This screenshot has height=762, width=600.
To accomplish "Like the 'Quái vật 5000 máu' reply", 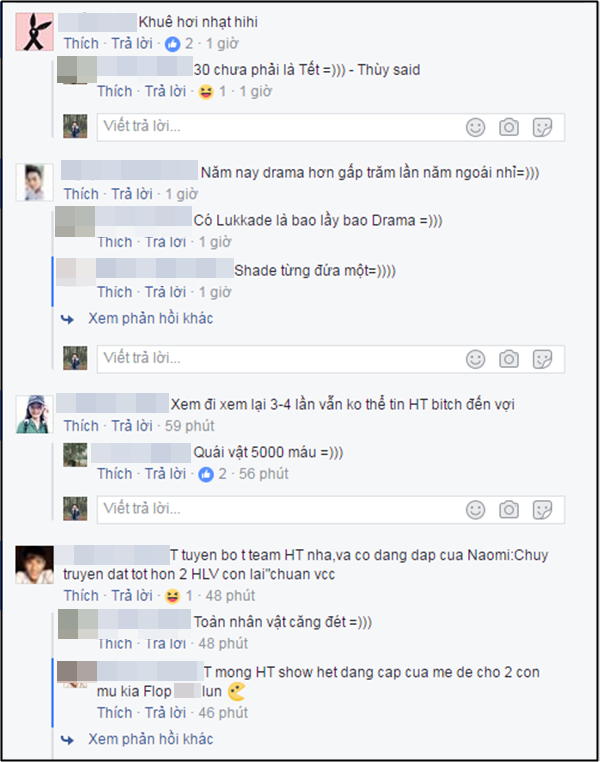I will coord(114,474).
